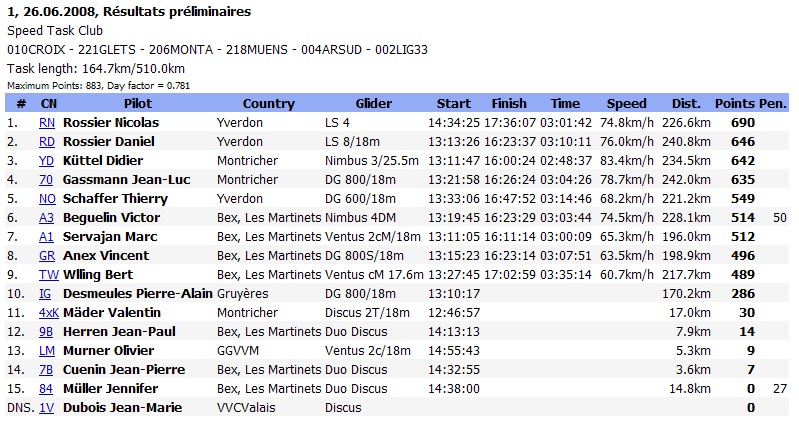Click the Pilot column header
Screen dimensions: 799x427
coord(137,103)
